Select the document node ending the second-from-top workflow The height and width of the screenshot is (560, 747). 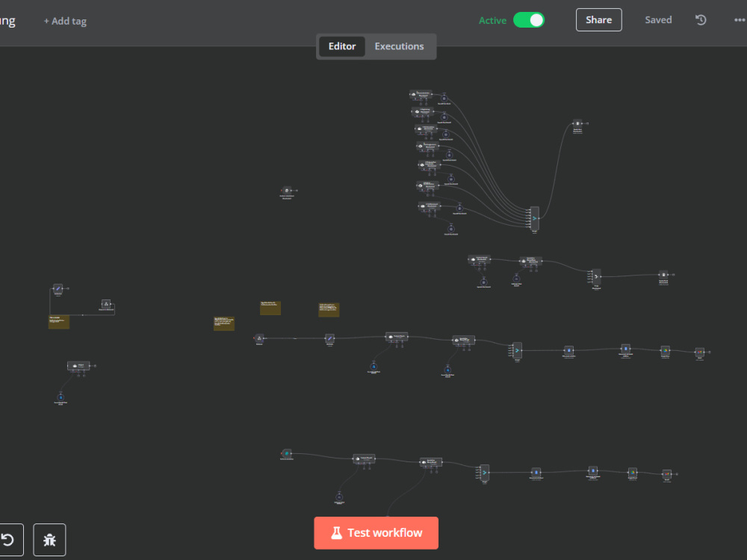pyautogui.click(x=663, y=275)
